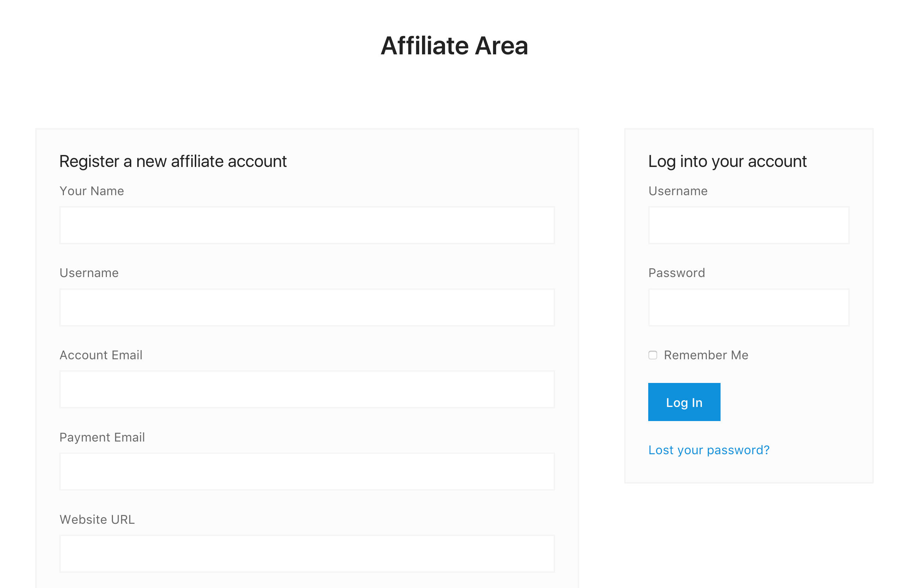
Task: Click the "Password" field label text
Action: tap(676, 273)
